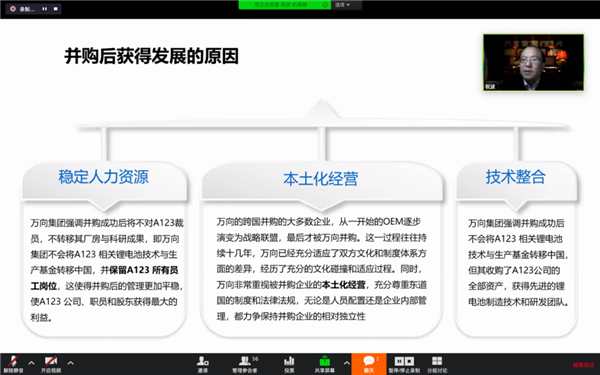Pause recording from top-left recording indicator
The height and width of the screenshot is (375, 600).
click(45, 8)
